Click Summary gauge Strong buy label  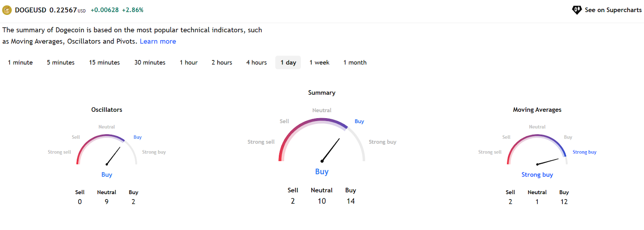click(382, 142)
